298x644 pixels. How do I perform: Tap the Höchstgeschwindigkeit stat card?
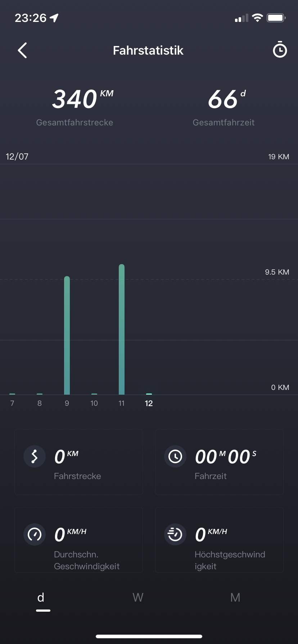[219, 540]
